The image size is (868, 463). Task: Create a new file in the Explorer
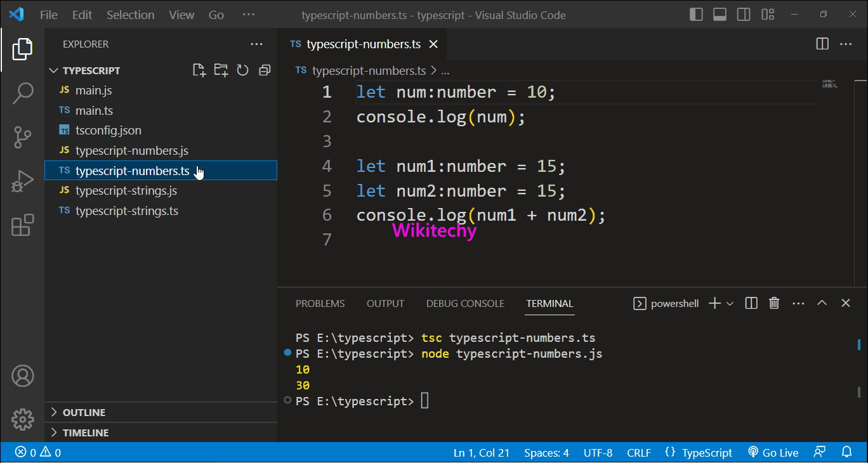(199, 70)
